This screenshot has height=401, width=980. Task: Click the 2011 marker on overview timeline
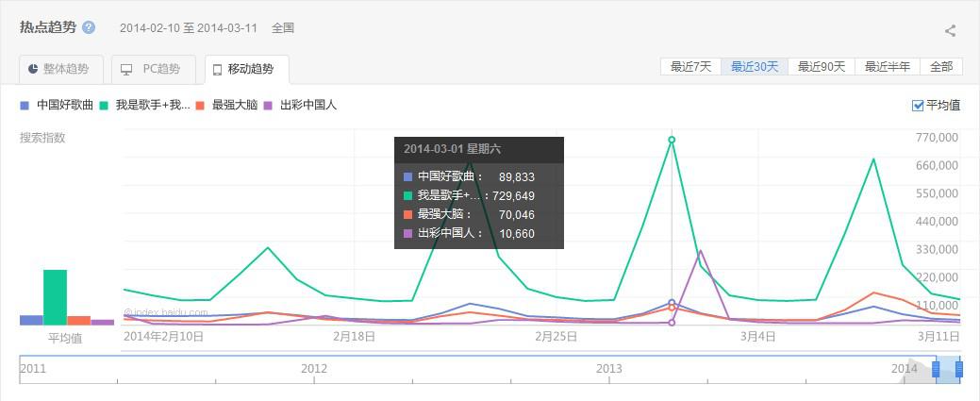[32, 369]
